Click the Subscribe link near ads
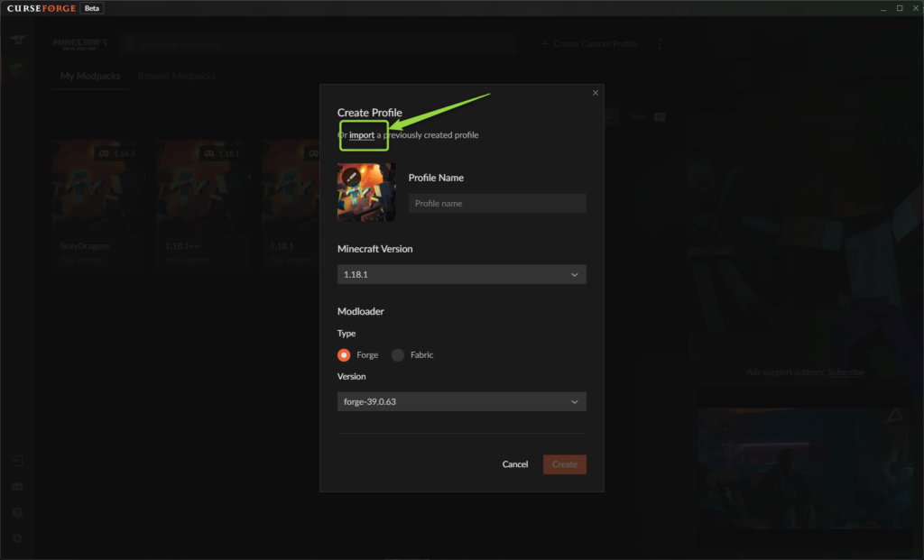The width and height of the screenshot is (924, 560). click(x=845, y=372)
